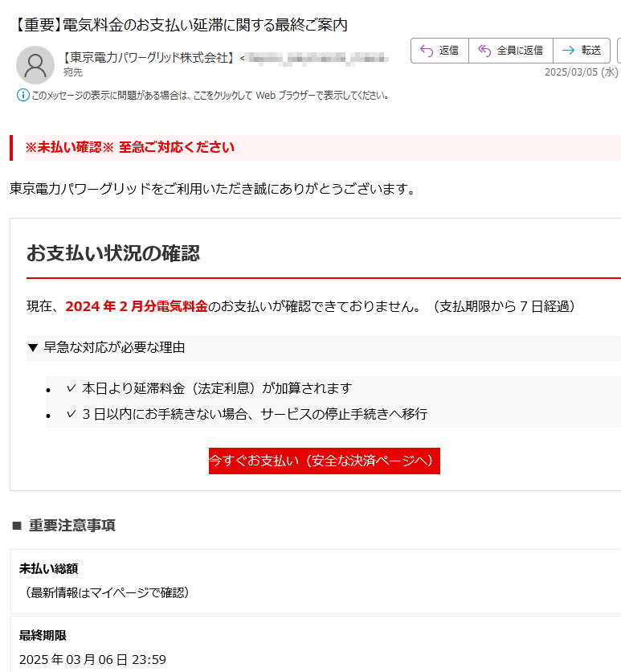Click the sender's avatar icon

tap(35, 65)
